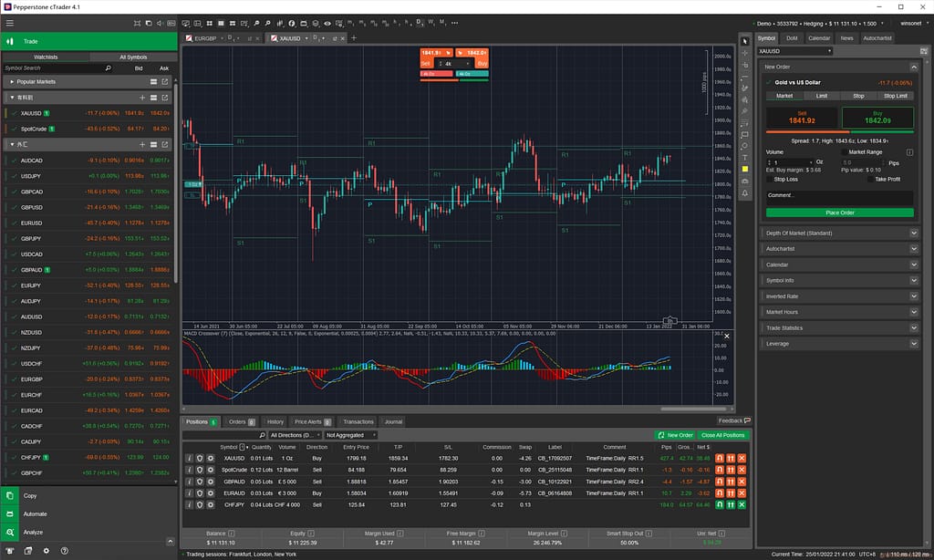Add a new chart tab with plus icon

point(355,38)
